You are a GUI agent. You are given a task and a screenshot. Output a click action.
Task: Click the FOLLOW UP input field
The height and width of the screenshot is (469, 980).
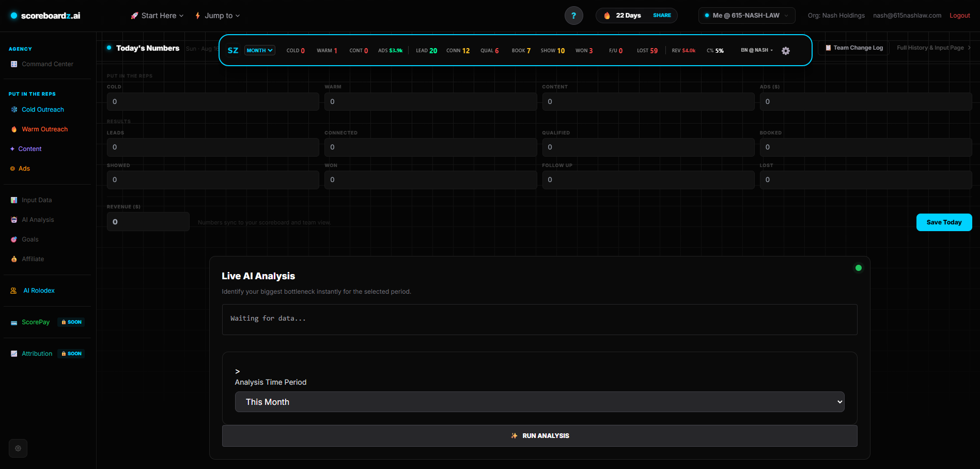pos(648,180)
